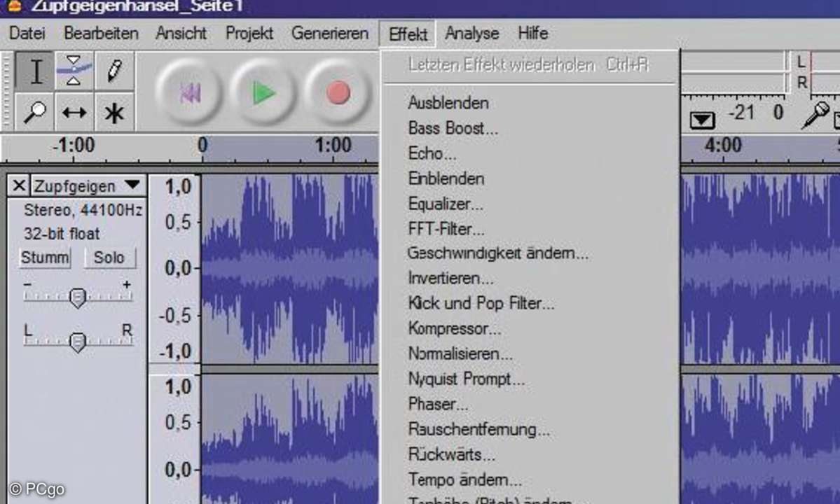The image size is (840, 504).
Task: Open the Bearbeiten menu
Action: [x=101, y=33]
